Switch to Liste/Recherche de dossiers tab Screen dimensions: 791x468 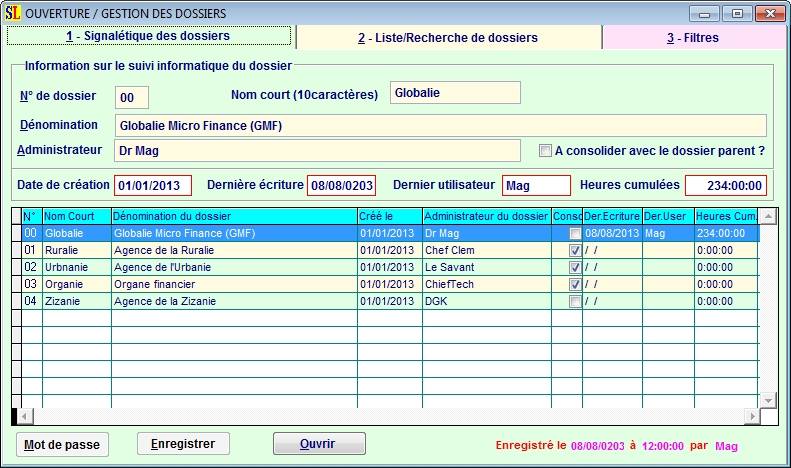coord(448,38)
